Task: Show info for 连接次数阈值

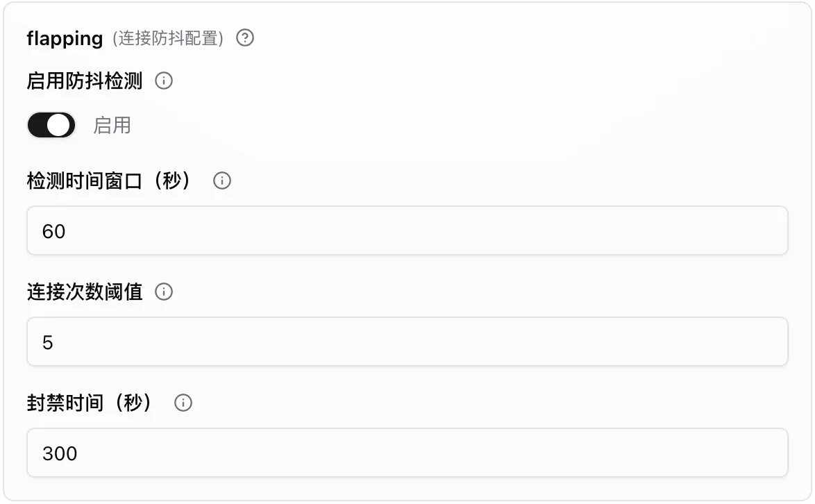Action: (164, 292)
